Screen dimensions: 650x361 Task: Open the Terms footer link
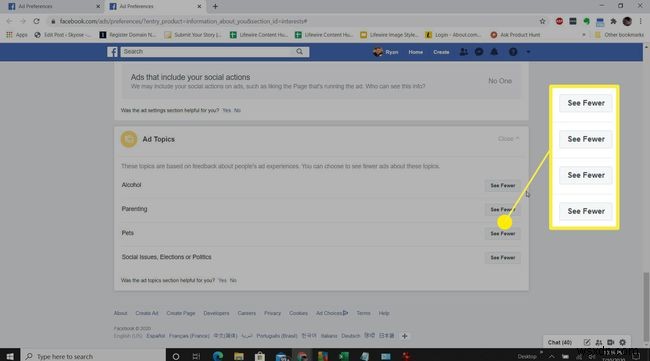(363, 313)
